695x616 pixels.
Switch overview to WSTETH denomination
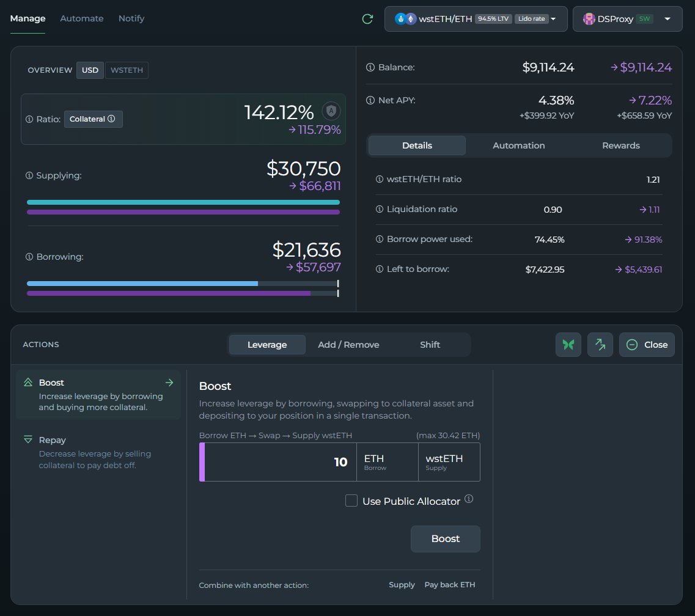127,70
